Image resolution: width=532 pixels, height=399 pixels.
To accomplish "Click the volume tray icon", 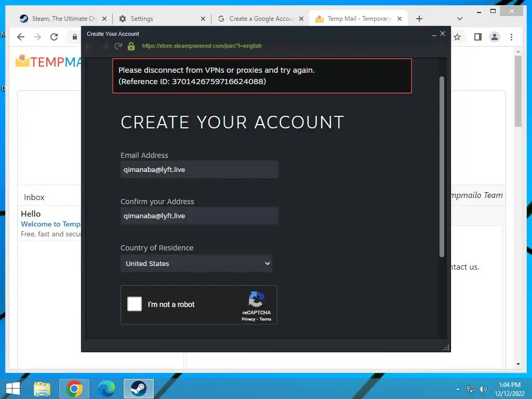I will (x=483, y=389).
